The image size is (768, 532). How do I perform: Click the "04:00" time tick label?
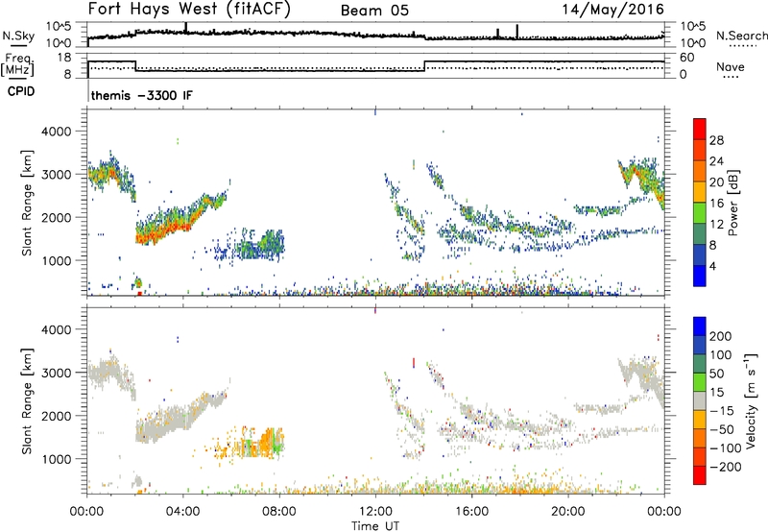tap(183, 512)
